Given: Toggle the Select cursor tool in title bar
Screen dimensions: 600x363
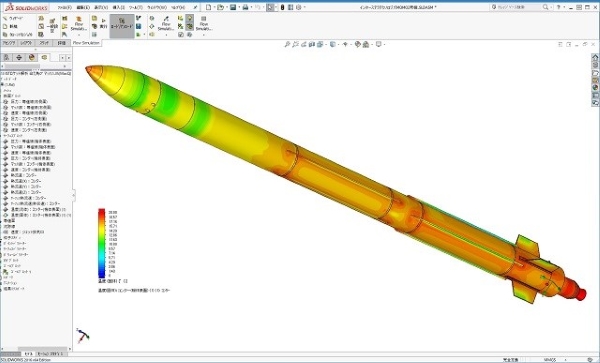Looking at the screenshot, I should (271, 7).
